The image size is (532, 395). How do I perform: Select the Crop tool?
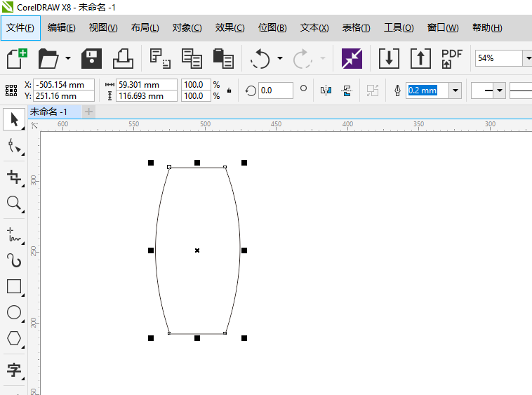[13, 176]
